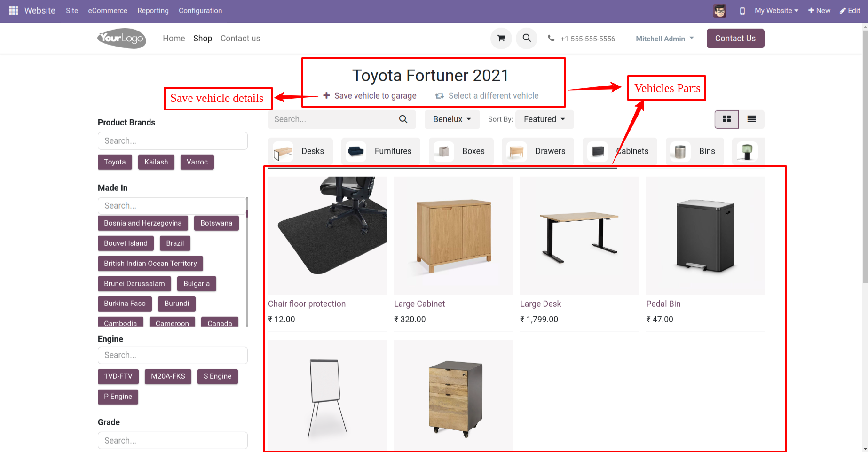Click the mobile preview phone icon
868x452 pixels.
(742, 11)
